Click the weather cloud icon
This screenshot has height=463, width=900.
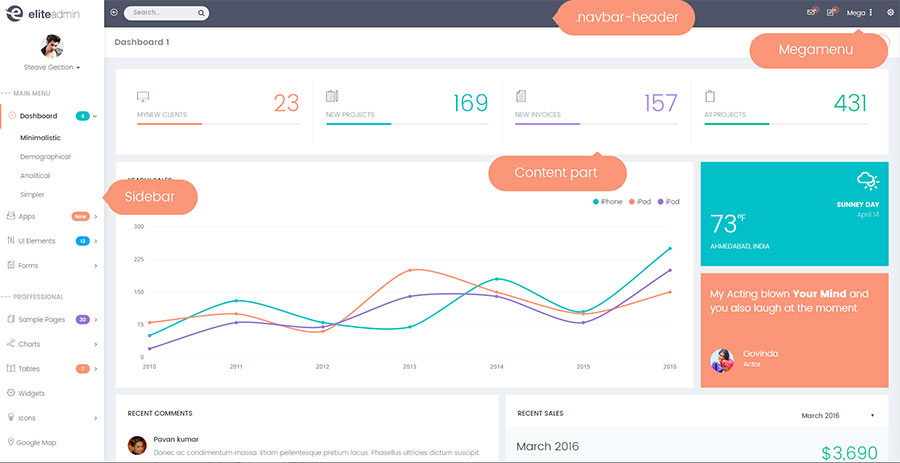coord(867,181)
